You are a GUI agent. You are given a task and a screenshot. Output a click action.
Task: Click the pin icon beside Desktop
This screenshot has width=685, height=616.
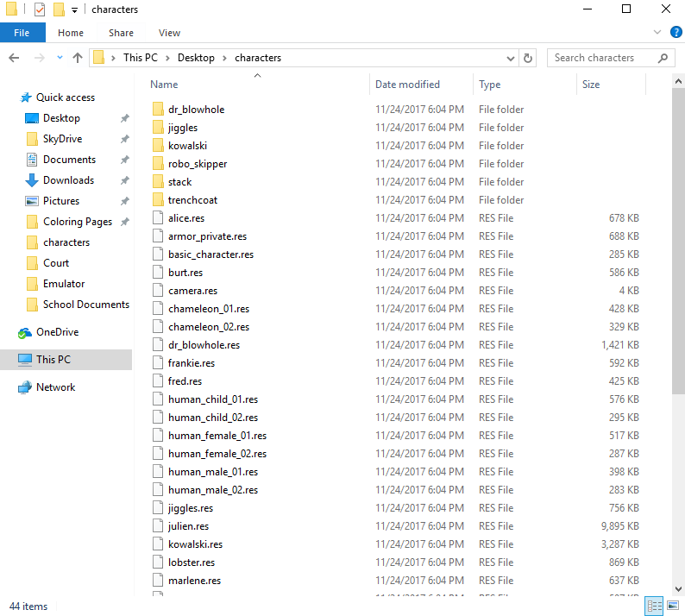[125, 118]
